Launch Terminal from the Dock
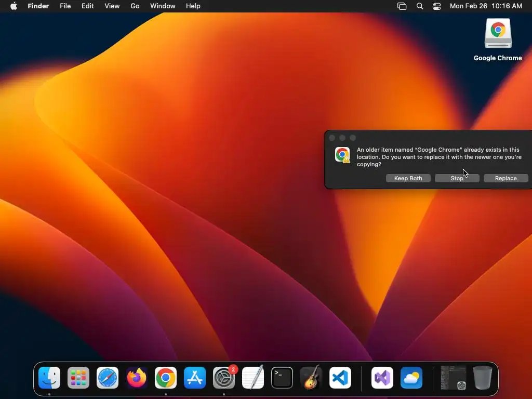This screenshot has width=532, height=399. click(282, 378)
